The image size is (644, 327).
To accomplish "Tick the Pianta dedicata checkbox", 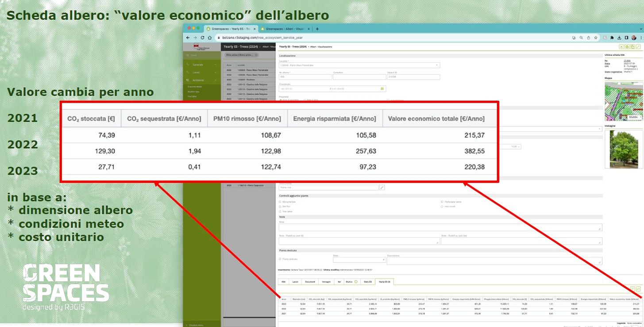I will 280,259.
